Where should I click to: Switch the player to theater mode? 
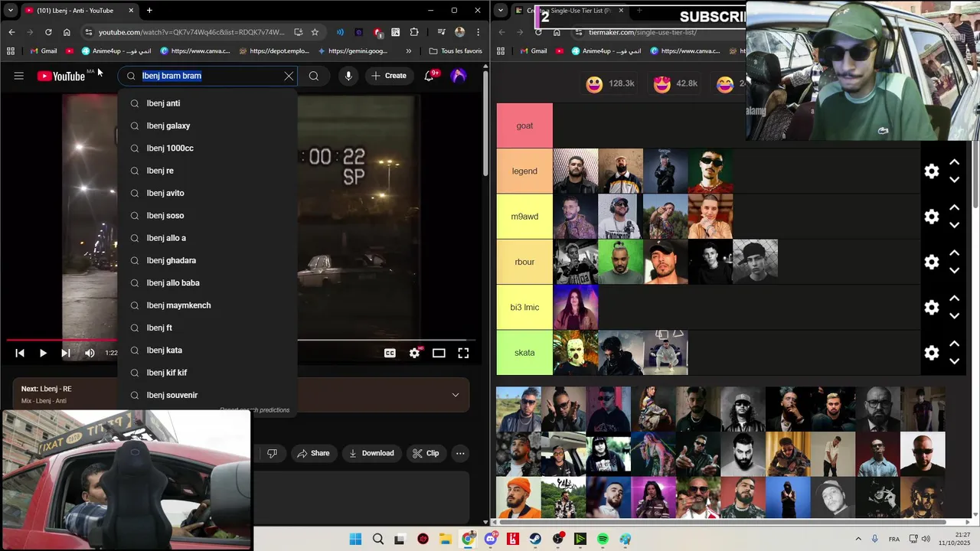coord(439,353)
